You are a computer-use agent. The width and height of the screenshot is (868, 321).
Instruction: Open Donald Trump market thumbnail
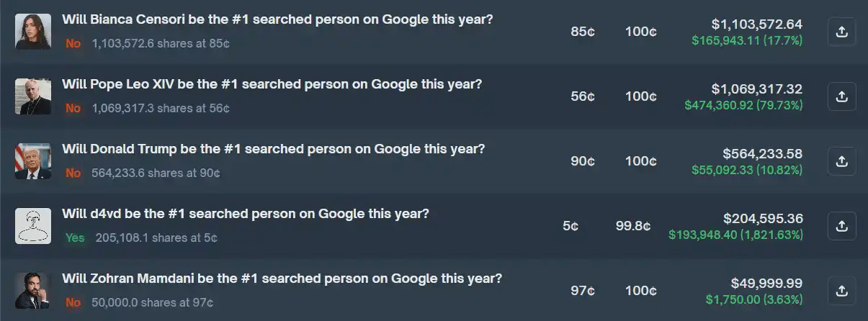(33, 161)
